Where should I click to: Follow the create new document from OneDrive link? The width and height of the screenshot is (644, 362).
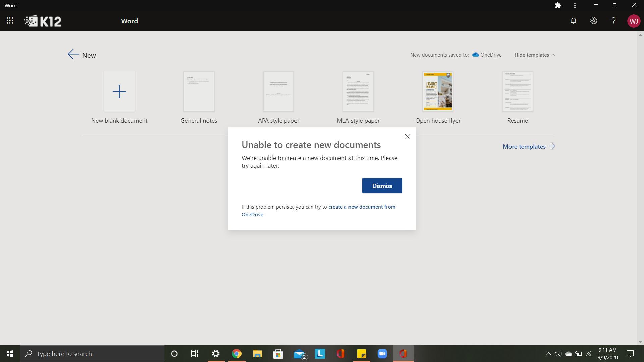click(x=361, y=207)
